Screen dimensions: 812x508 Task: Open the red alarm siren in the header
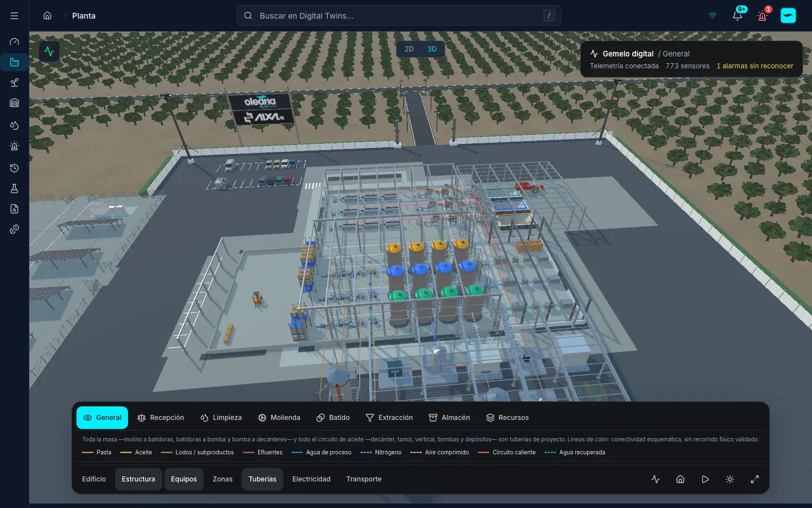pyautogui.click(x=762, y=16)
